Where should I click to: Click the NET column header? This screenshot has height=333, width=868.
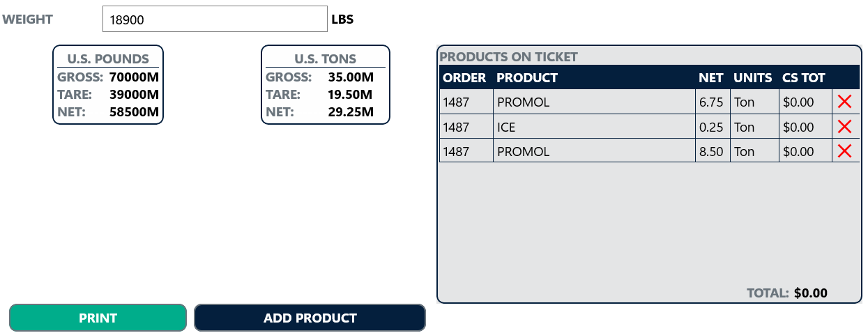pyautogui.click(x=710, y=77)
